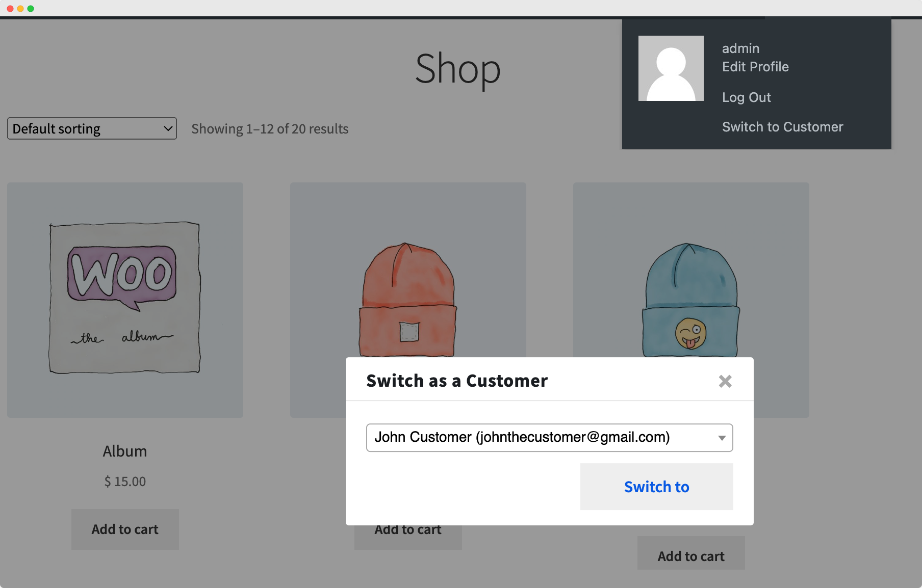
Task: Log Out of the admin account
Action: coord(746,97)
